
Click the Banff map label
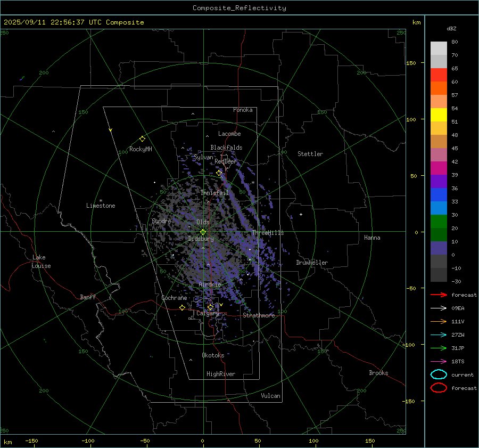pyautogui.click(x=88, y=297)
